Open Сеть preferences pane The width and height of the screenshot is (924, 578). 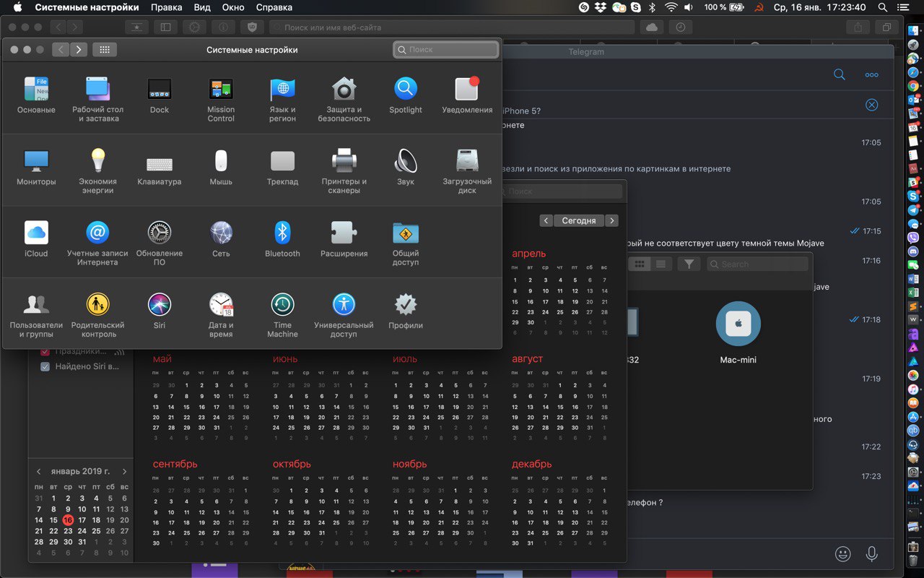coord(221,239)
